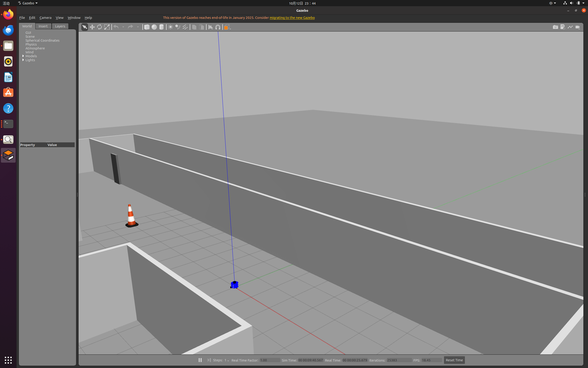Click the Real Time Factor field
Viewport: 588px width, 368px height.
pyautogui.click(x=270, y=360)
